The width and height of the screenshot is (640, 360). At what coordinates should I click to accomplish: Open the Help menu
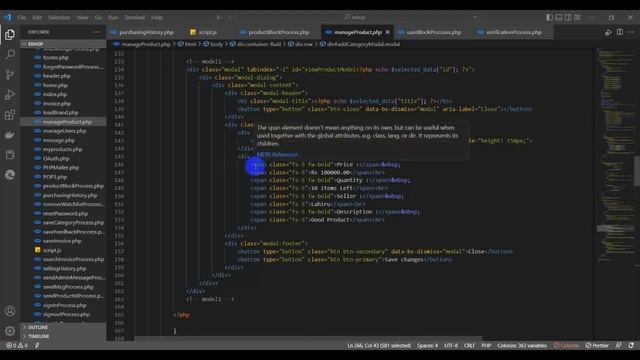click(157, 18)
